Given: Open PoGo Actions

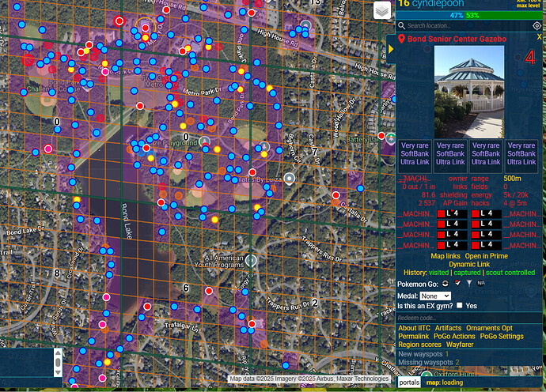Looking at the screenshot, I should click(454, 337).
